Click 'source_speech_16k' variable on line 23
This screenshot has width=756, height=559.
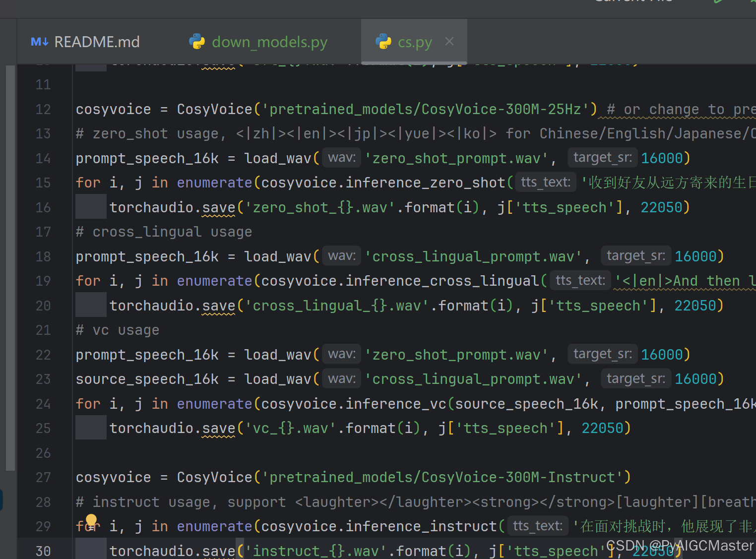(147, 379)
